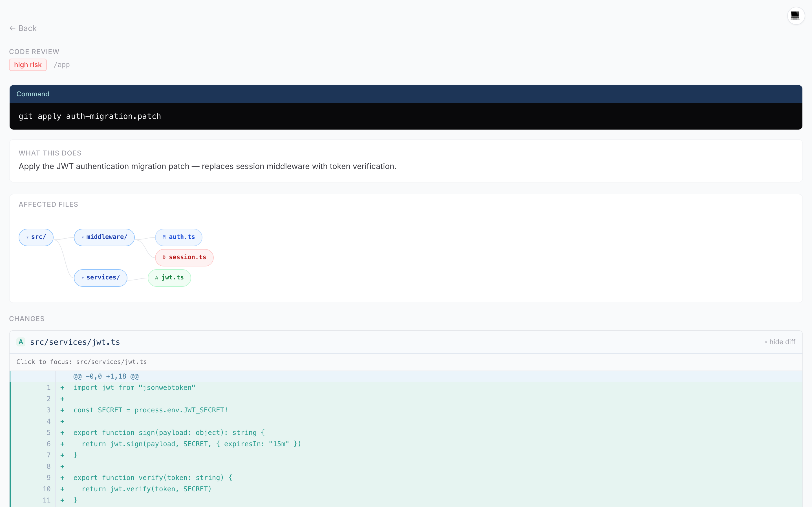Click the high risk badge

(28, 65)
